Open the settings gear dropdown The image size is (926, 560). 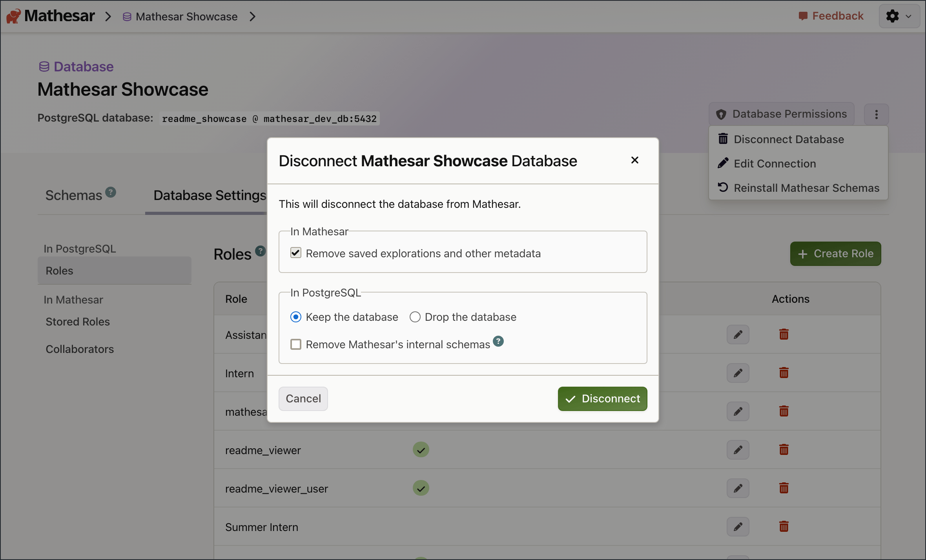tap(899, 16)
